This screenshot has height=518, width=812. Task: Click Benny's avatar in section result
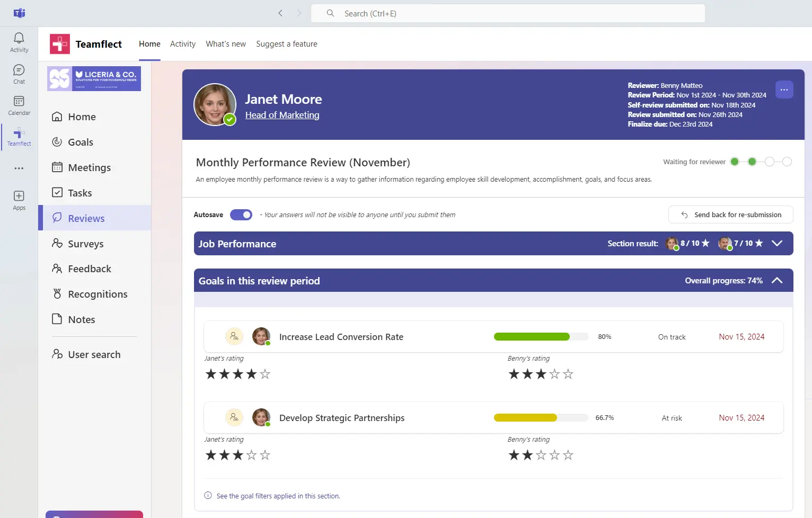coord(725,244)
